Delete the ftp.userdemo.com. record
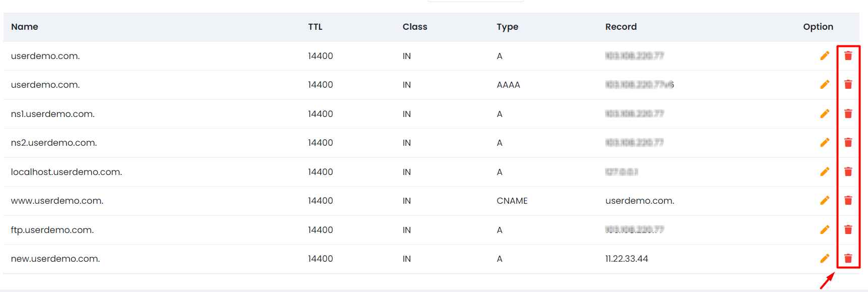 (848, 229)
